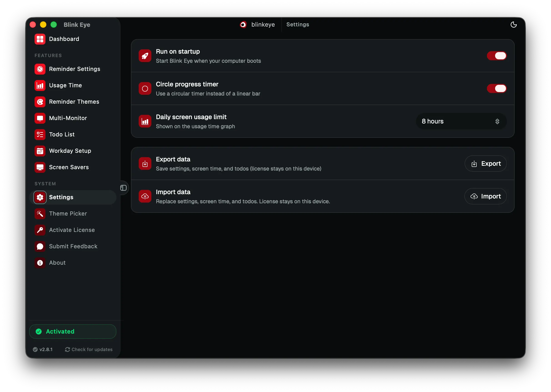Screen dimensions: 551x392
Task: Click the 'Import data' heading text
Action: point(173,192)
